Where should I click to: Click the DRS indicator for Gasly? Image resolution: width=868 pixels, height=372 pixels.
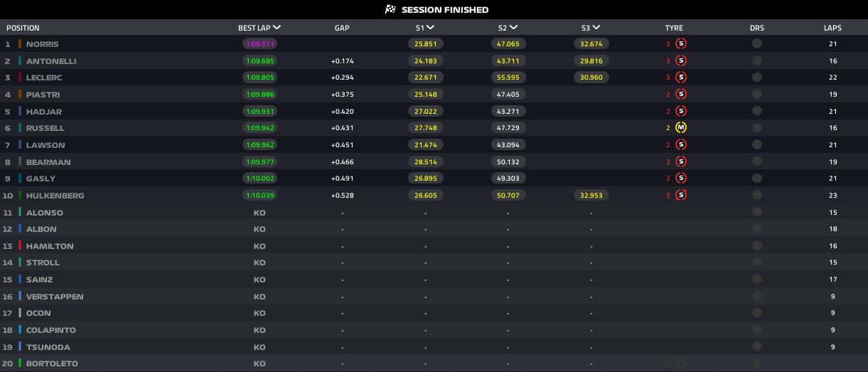pyautogui.click(x=757, y=179)
